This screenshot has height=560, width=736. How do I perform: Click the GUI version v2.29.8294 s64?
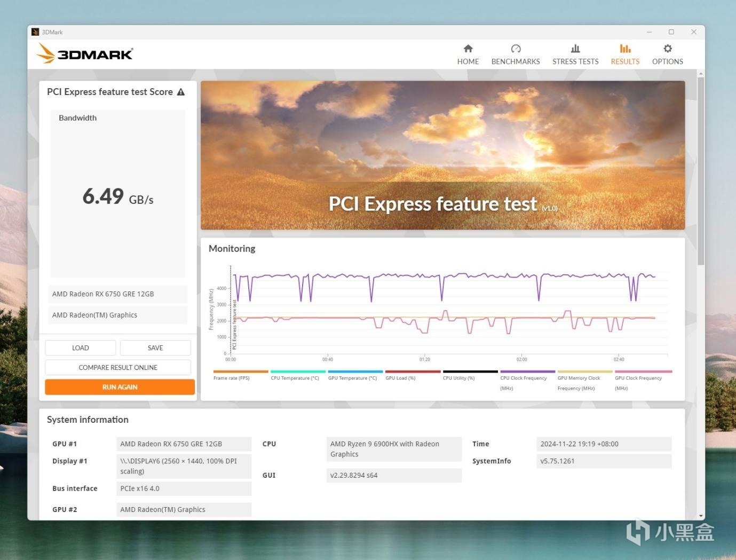pyautogui.click(x=394, y=475)
